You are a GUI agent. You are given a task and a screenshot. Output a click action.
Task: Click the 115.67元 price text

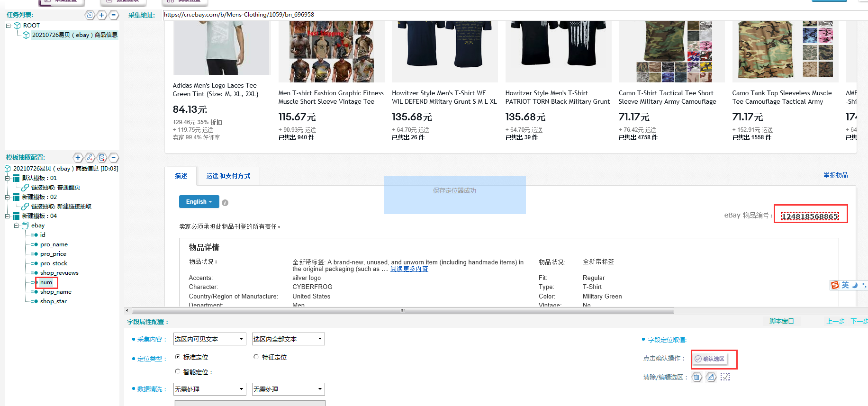pos(297,117)
